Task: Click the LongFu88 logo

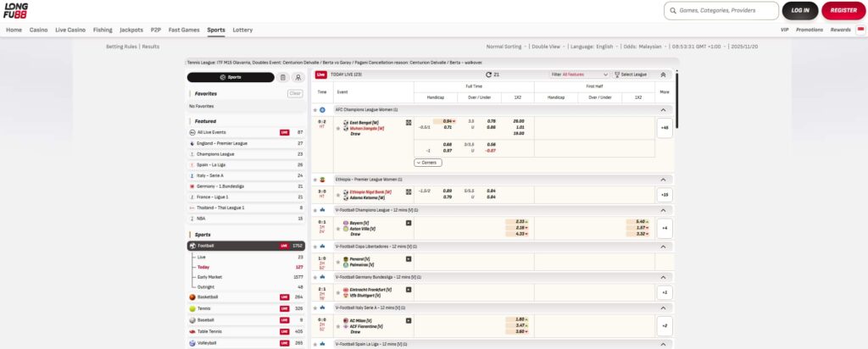Action: 15,10
